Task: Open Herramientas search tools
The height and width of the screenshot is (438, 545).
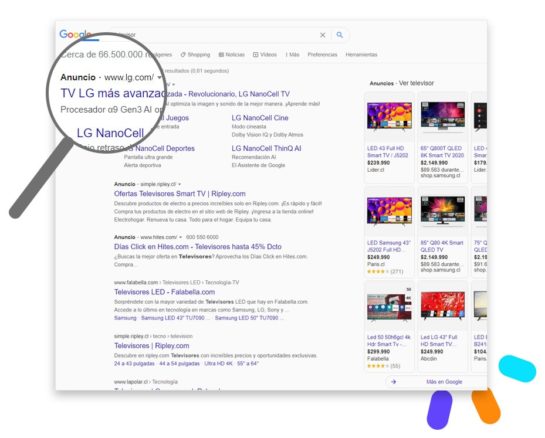Action: coord(361,55)
